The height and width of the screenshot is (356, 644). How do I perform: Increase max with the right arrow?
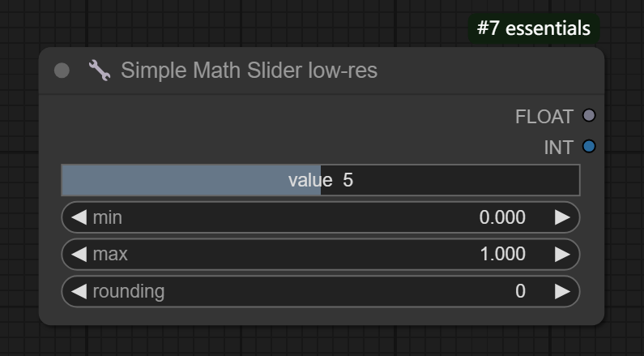[x=562, y=254]
